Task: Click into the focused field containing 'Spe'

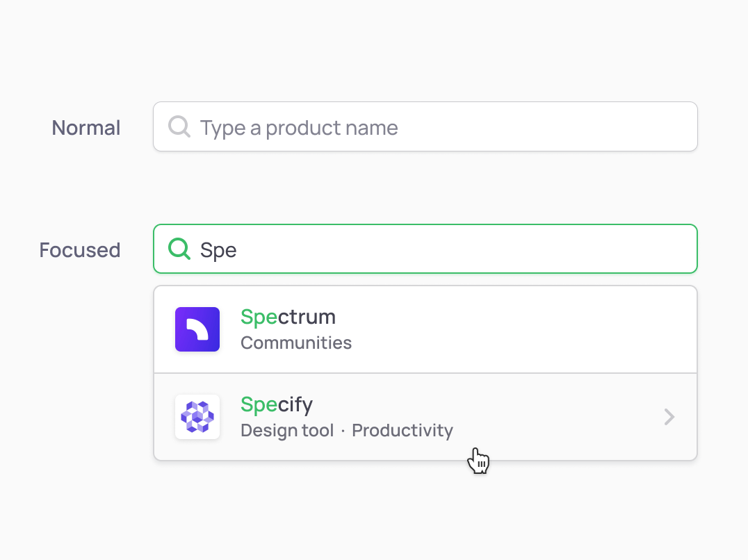Action: pos(425,249)
